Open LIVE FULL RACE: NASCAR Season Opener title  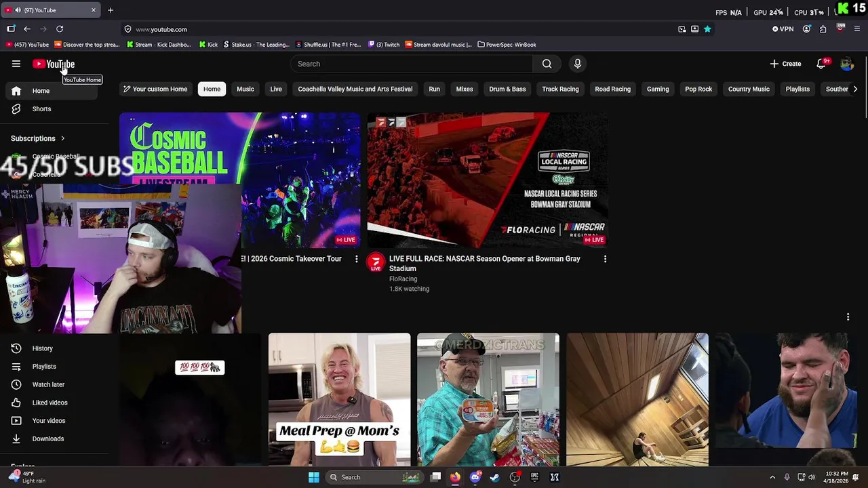[x=485, y=263]
